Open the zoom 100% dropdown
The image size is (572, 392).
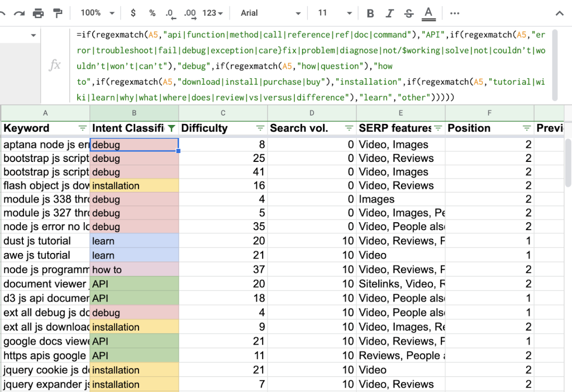[x=97, y=13]
